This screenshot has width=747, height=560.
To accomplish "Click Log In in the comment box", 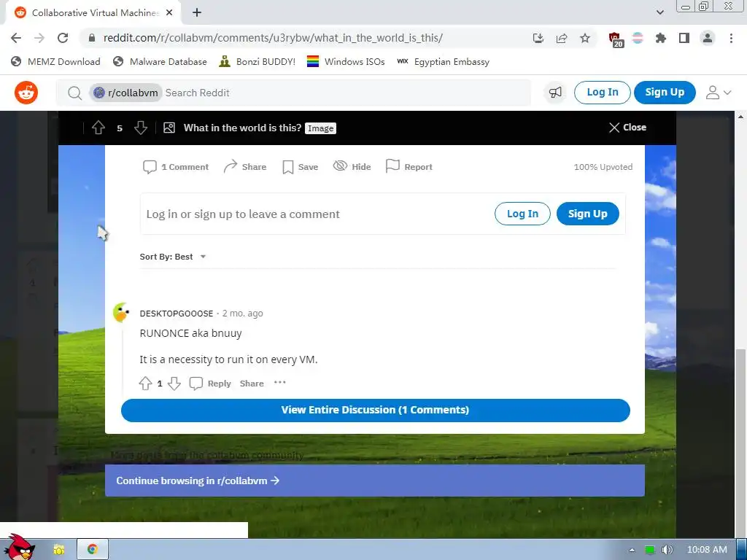I will point(522,214).
